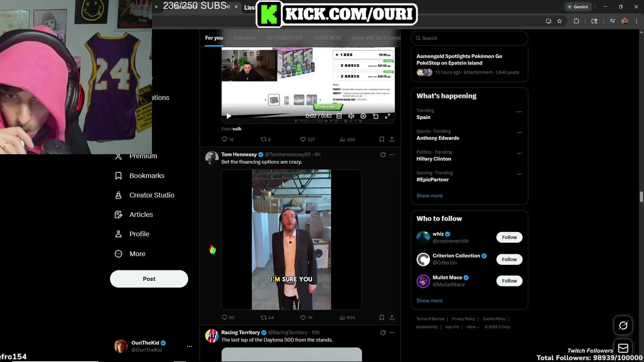View analytics for the 45K views post
644x362 pixels.
click(x=347, y=139)
